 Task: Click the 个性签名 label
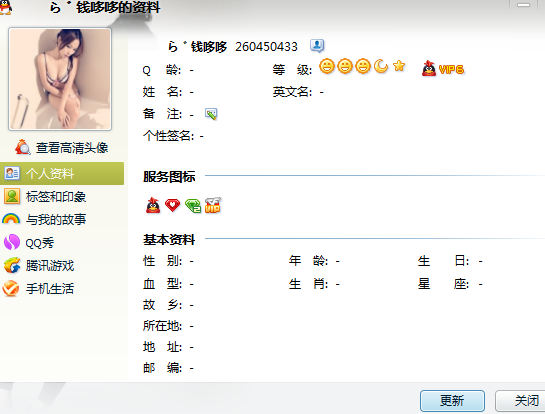tap(168, 136)
